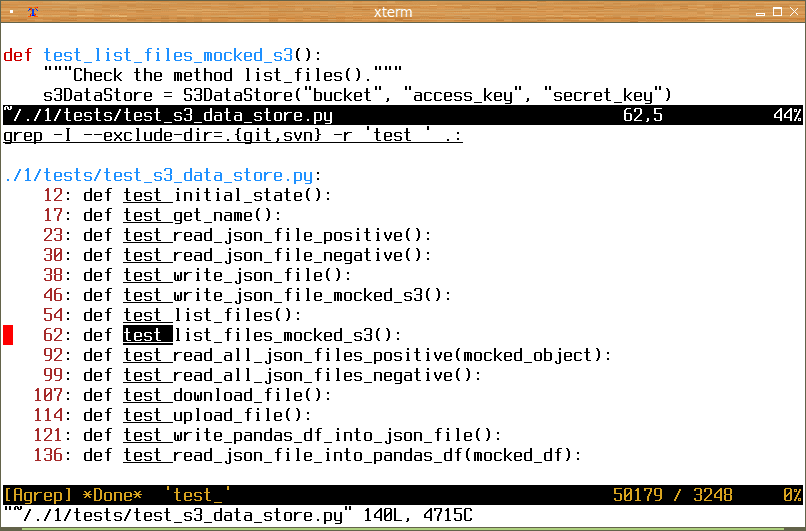Click the docstring 'Check the method list_files()'
The height and width of the screenshot is (531, 806).
[222, 75]
